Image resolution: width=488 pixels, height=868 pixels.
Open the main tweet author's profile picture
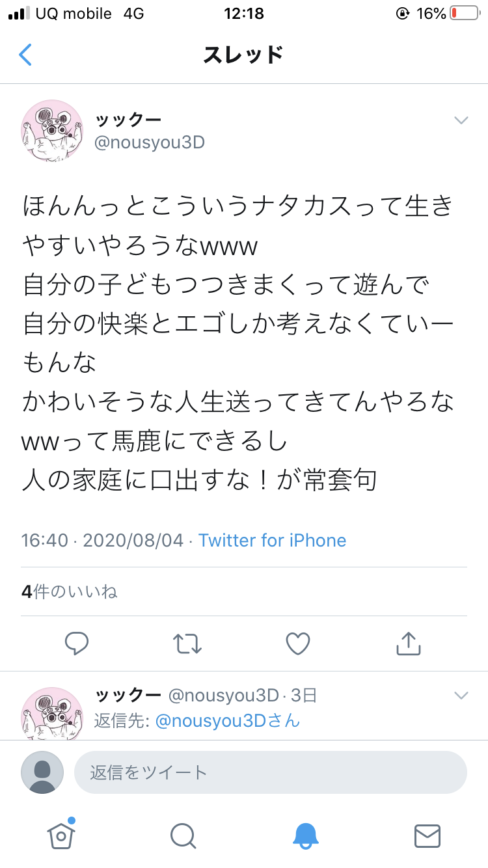(52, 130)
